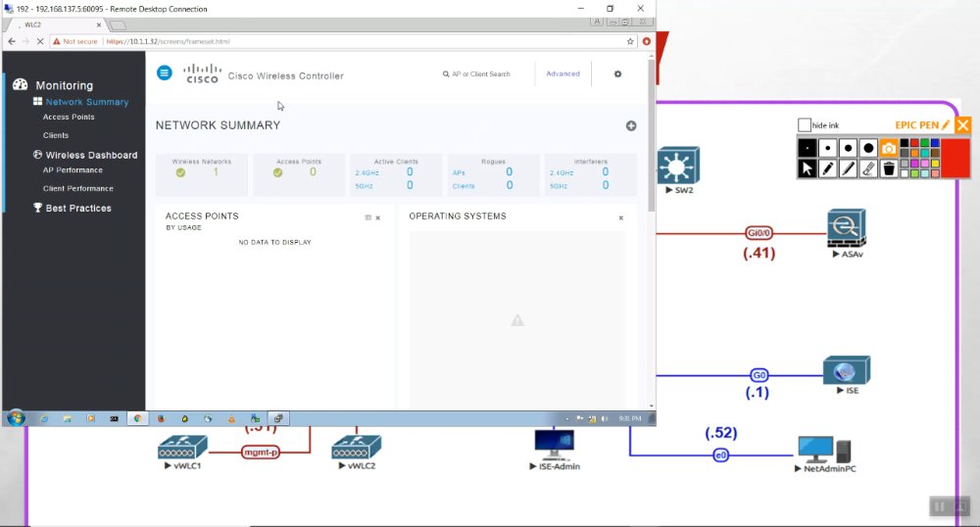Click the browser back arrow

coord(12,41)
